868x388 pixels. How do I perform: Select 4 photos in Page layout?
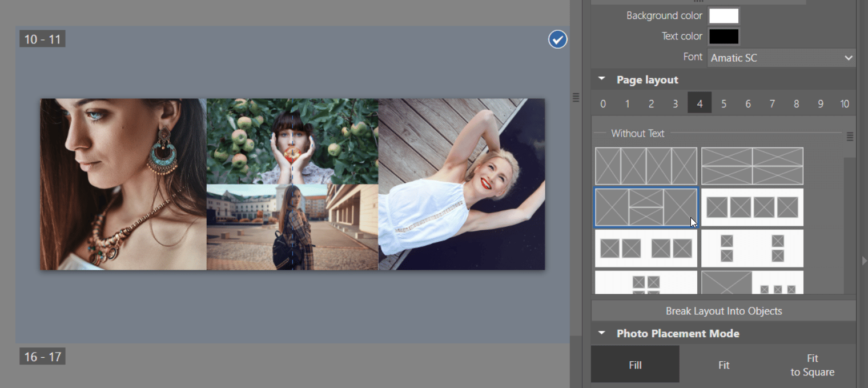pyautogui.click(x=700, y=104)
